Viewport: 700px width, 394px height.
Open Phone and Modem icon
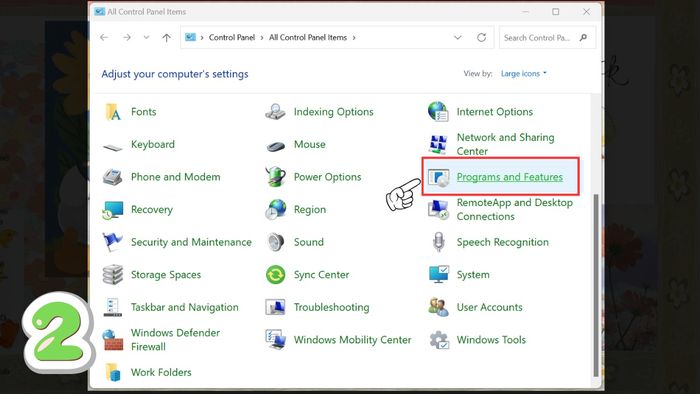pyautogui.click(x=112, y=177)
